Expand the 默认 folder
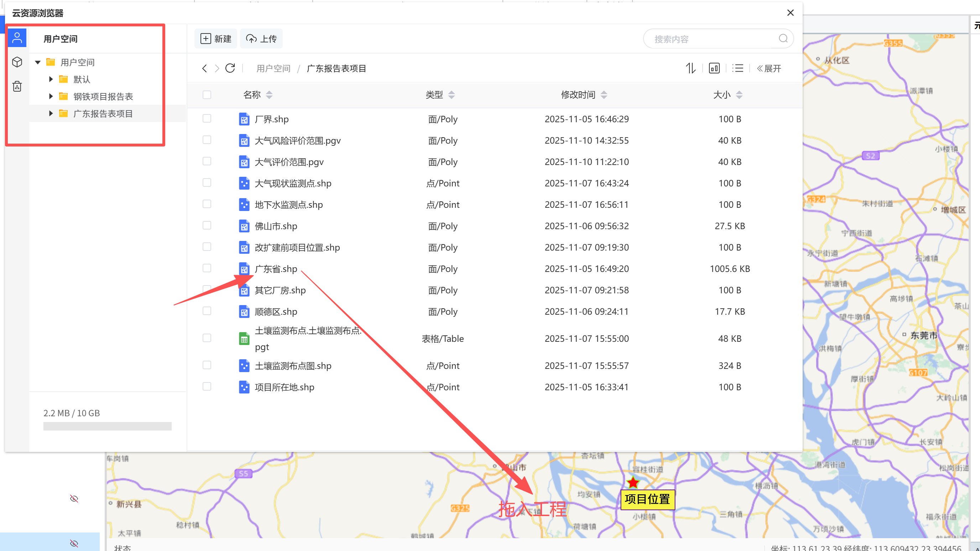 51,79
